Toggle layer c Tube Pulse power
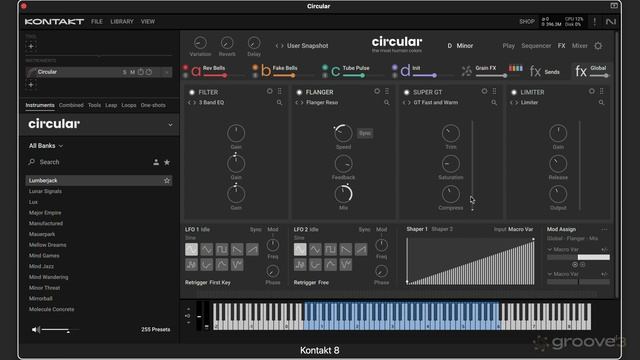This screenshot has width=640, height=360. 325,67
